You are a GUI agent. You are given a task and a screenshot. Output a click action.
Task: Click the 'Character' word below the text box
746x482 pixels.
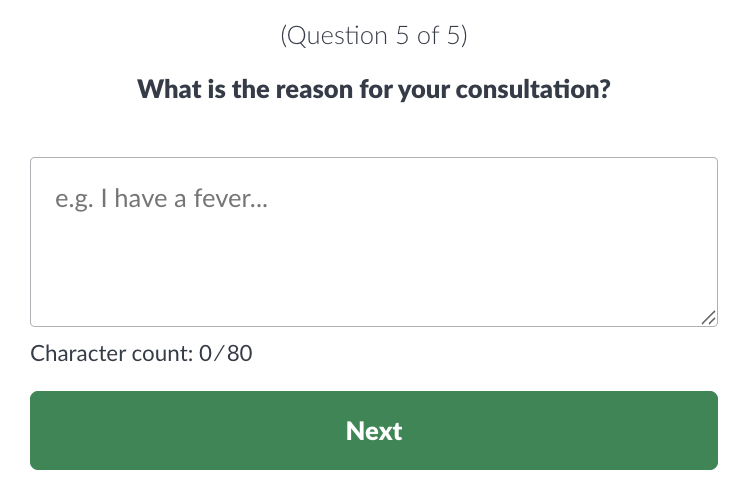[x=75, y=353]
